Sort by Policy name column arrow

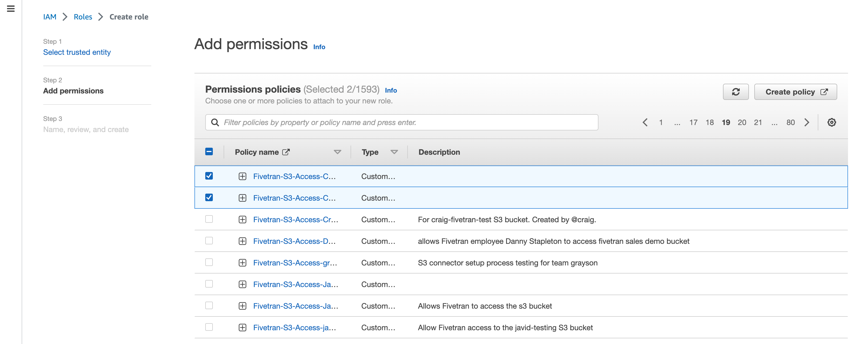pyautogui.click(x=337, y=152)
